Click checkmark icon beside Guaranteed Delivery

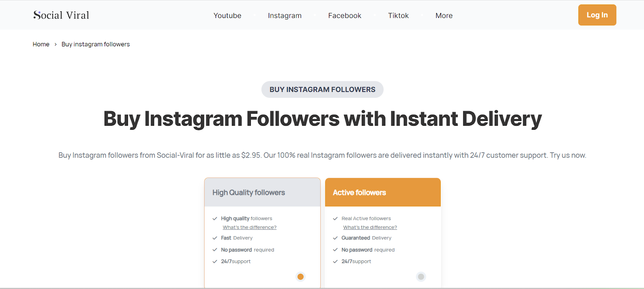(x=335, y=238)
